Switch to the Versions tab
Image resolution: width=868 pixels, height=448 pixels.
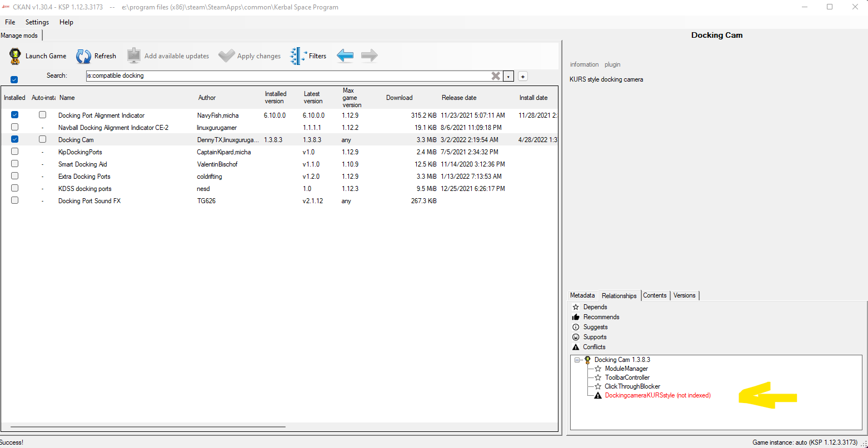684,295
